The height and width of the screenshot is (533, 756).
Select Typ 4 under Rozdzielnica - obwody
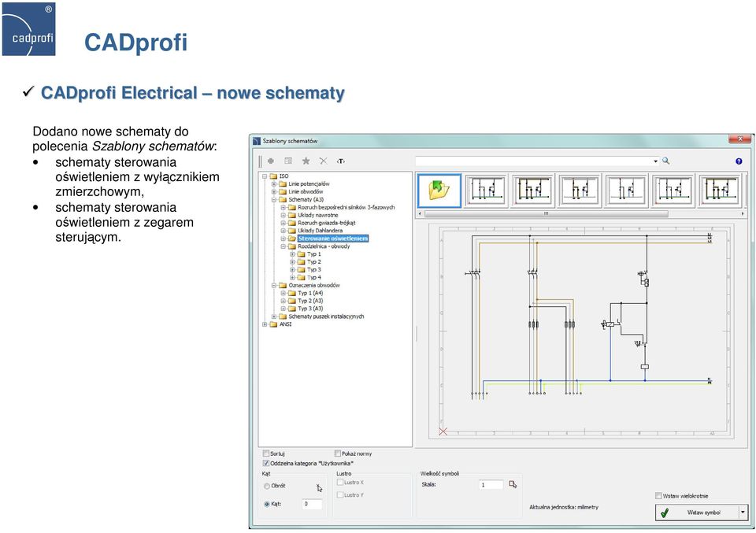click(x=314, y=278)
